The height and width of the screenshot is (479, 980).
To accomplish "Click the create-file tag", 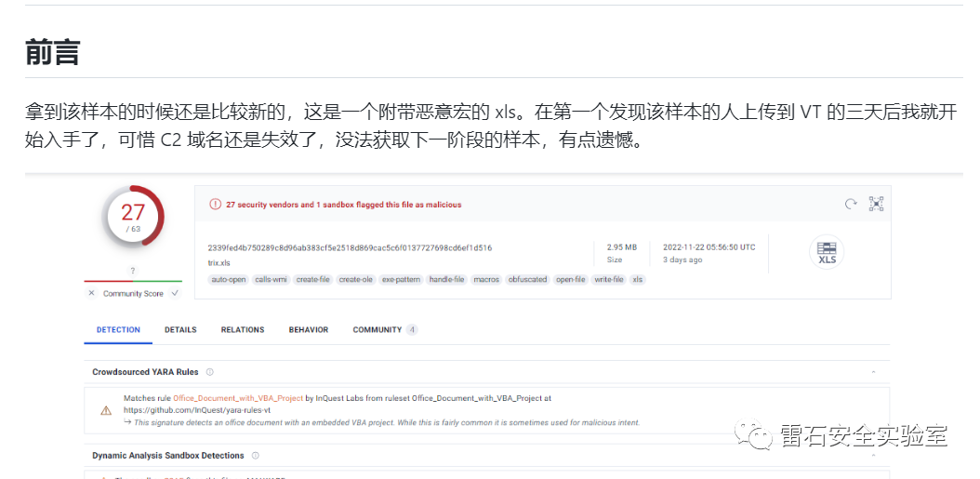I will pos(313,280).
